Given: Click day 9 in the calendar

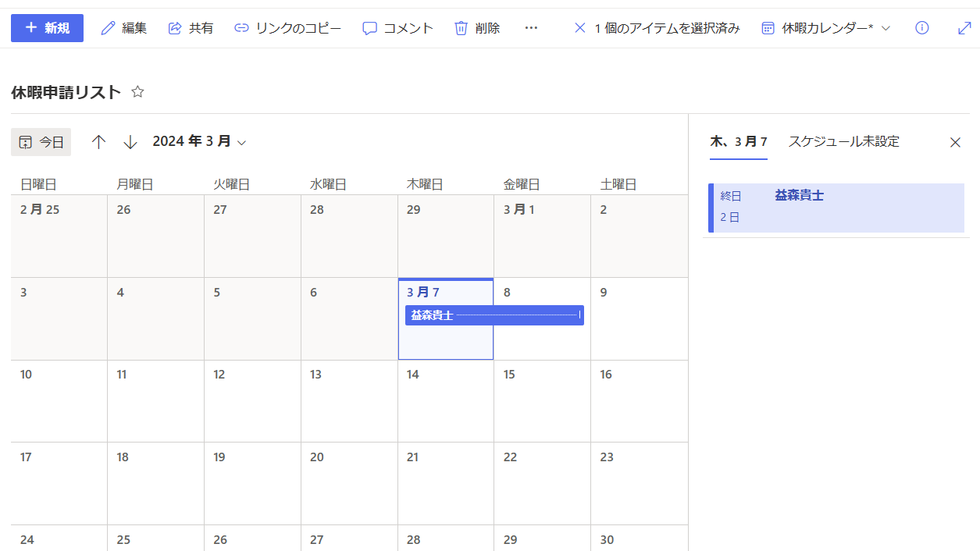Looking at the screenshot, I should point(639,318).
